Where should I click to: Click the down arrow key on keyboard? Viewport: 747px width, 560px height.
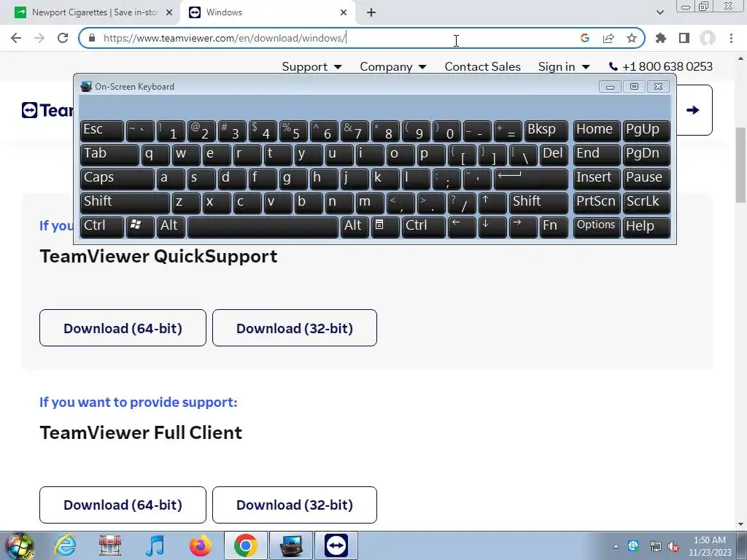pos(492,227)
